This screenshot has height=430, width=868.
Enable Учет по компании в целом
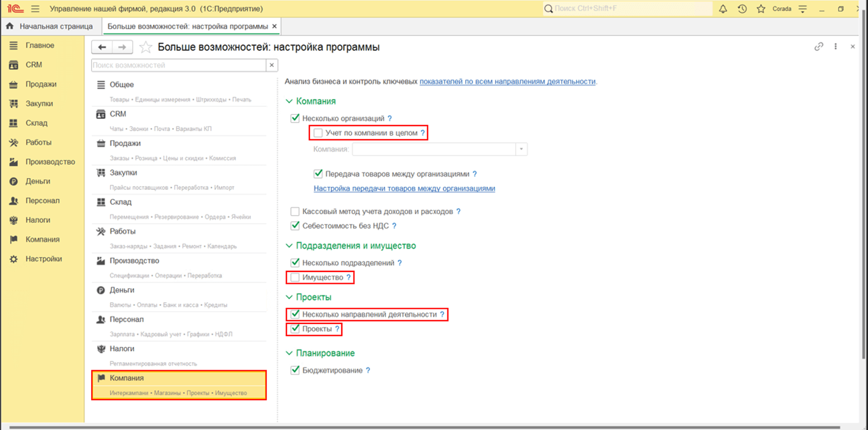pos(318,132)
